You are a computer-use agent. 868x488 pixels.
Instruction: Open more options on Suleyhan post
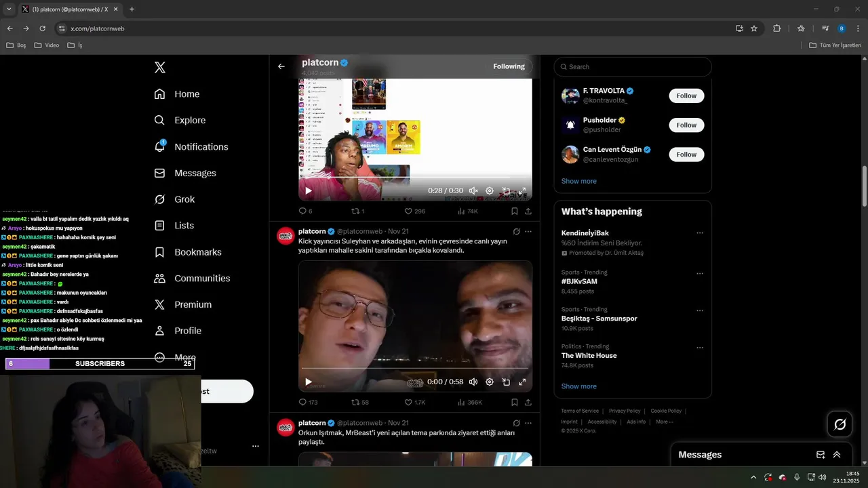(528, 232)
